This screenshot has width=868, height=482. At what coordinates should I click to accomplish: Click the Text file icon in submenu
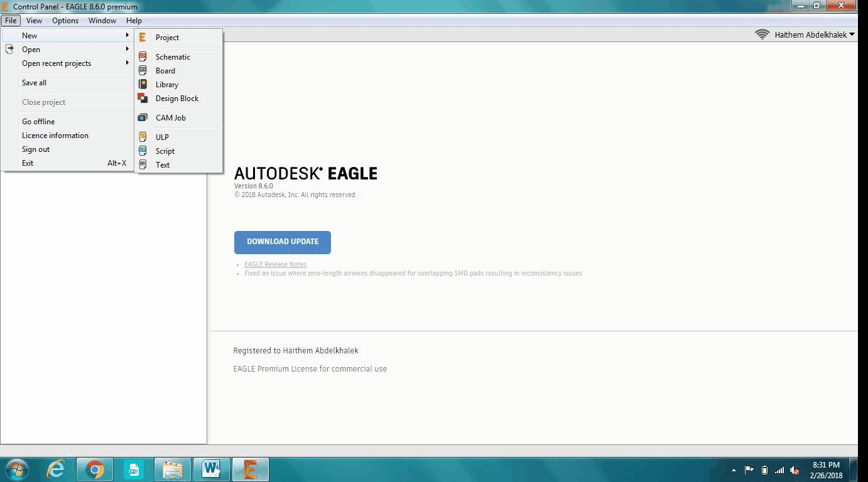tap(143, 165)
